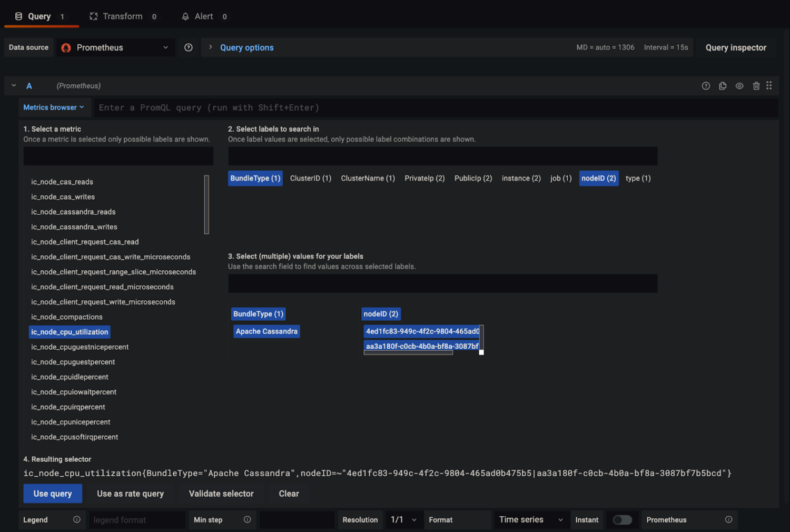The height and width of the screenshot is (532, 790).
Task: Grab the query drag handle icon
Action: [769, 85]
